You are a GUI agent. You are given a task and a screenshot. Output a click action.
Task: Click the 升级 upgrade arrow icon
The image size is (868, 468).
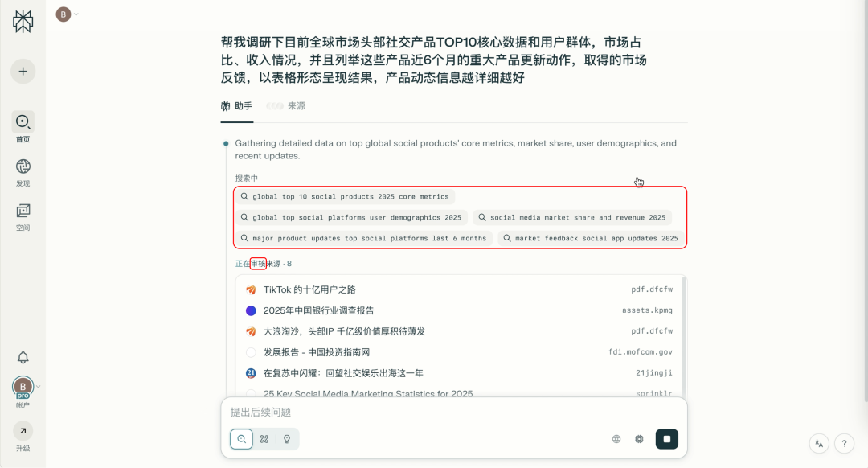[x=23, y=431]
